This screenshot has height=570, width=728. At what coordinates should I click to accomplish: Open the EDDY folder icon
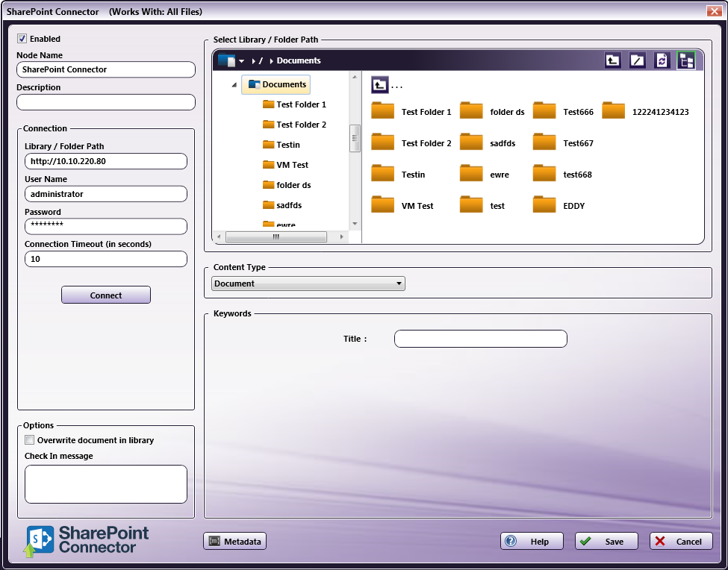coord(544,205)
